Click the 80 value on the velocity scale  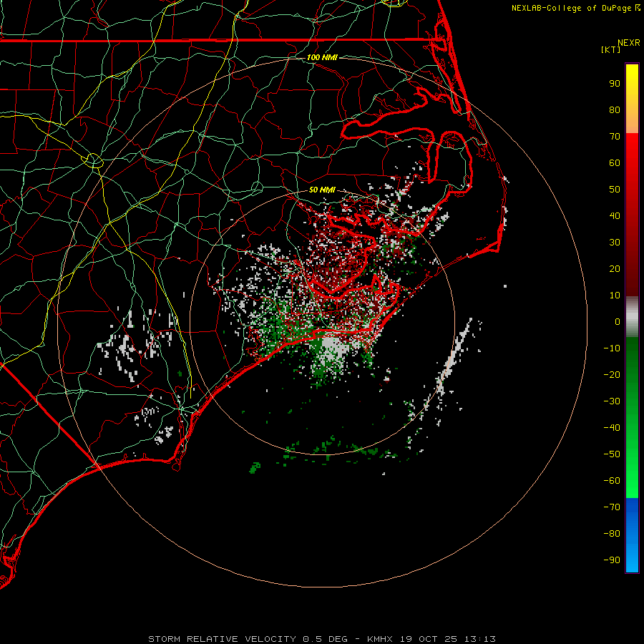tap(615, 109)
